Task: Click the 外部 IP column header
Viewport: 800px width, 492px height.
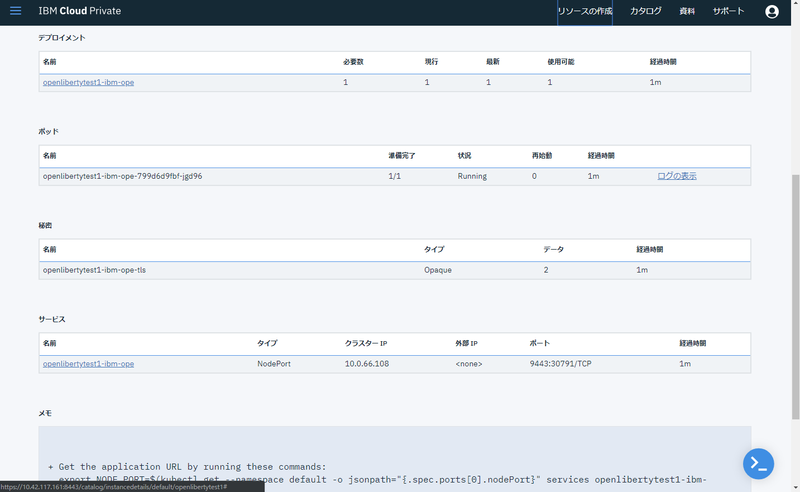Action: click(x=466, y=343)
